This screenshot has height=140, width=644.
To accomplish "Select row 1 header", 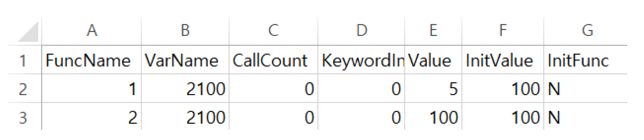I will (23, 60).
